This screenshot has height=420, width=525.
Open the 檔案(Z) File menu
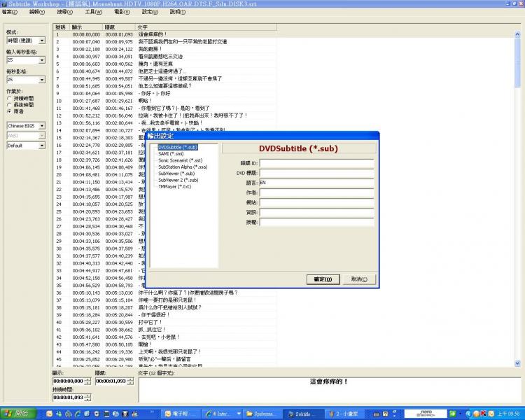(x=9, y=12)
